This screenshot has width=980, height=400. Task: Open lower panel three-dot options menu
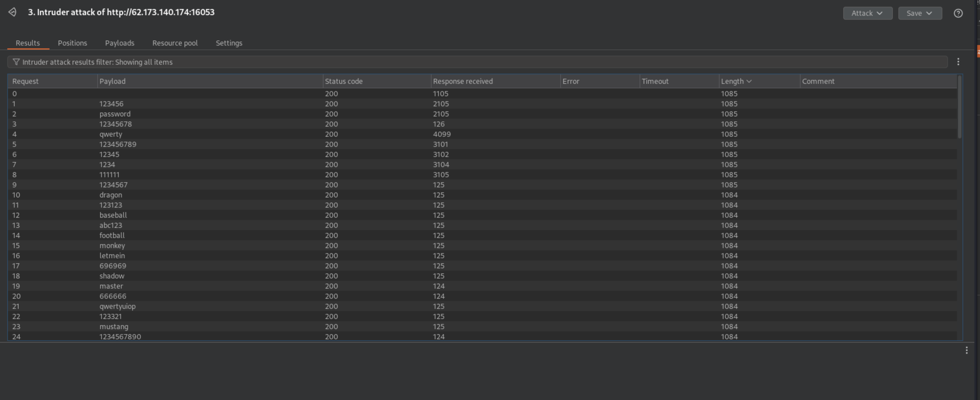coord(966,350)
